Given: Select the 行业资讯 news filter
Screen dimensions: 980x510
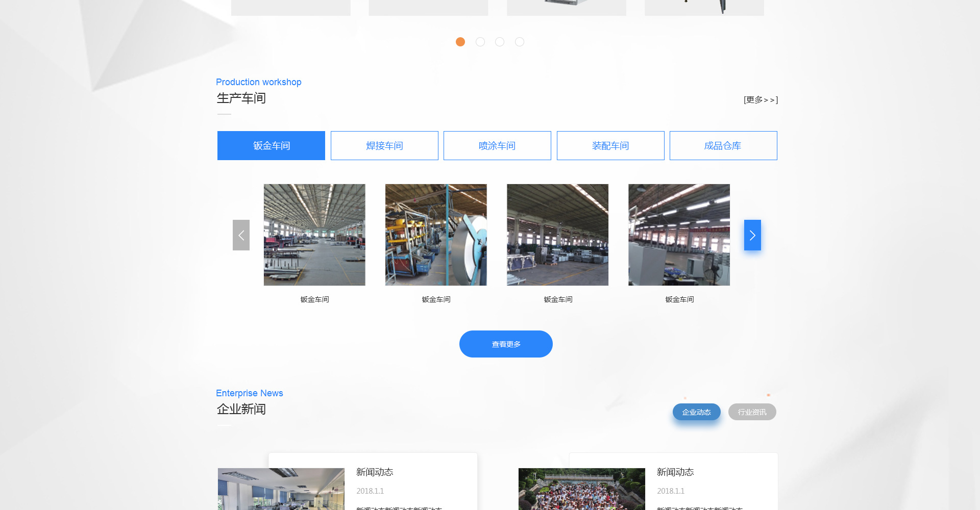Looking at the screenshot, I should point(752,412).
